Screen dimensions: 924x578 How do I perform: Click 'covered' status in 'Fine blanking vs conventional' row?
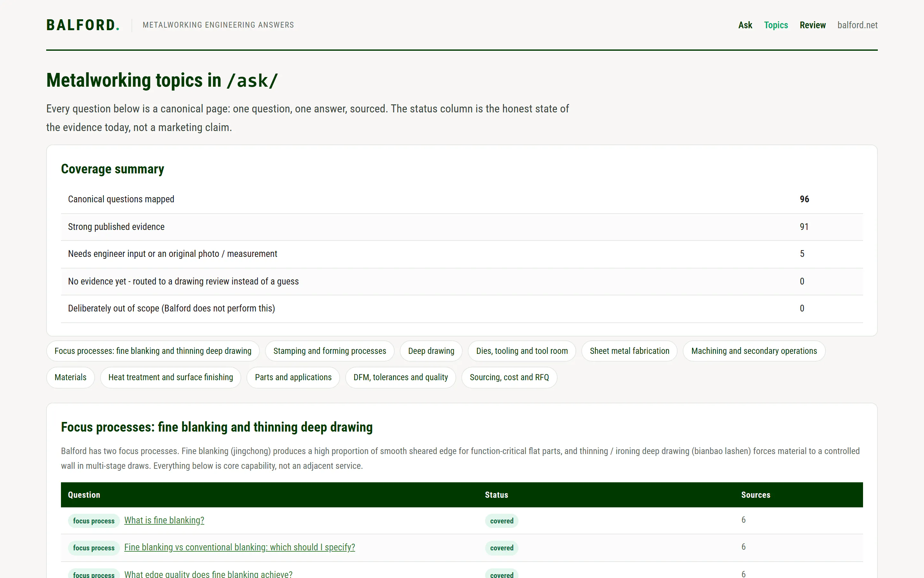tap(501, 548)
